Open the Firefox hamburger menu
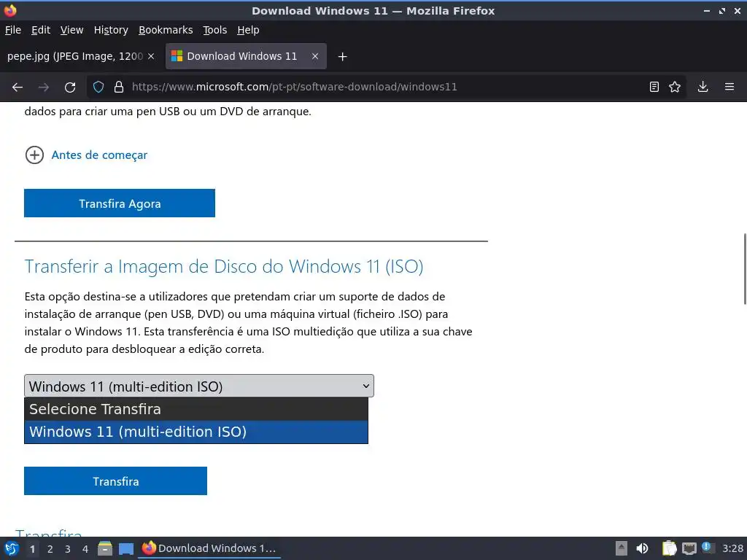747x560 pixels. click(x=729, y=87)
